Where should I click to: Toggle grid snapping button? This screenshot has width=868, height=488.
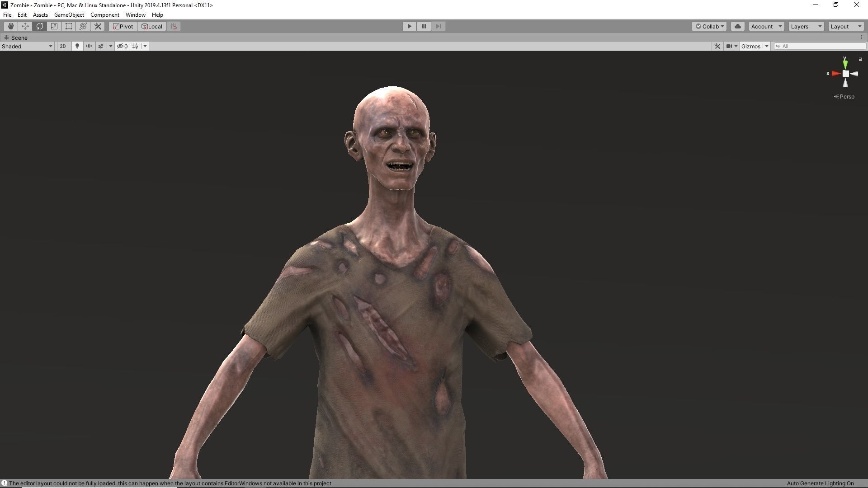point(174,26)
